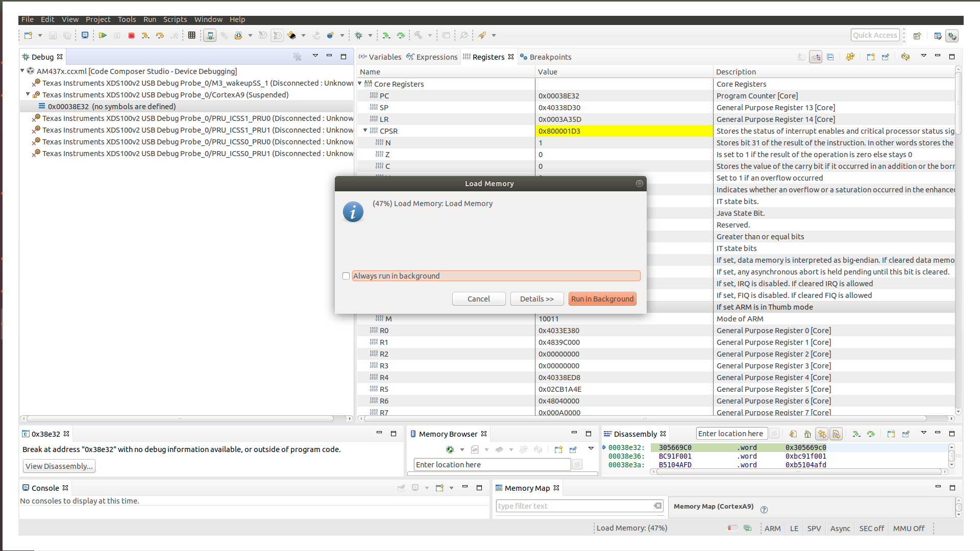Expand the Core Registers tree node

click(x=361, y=84)
